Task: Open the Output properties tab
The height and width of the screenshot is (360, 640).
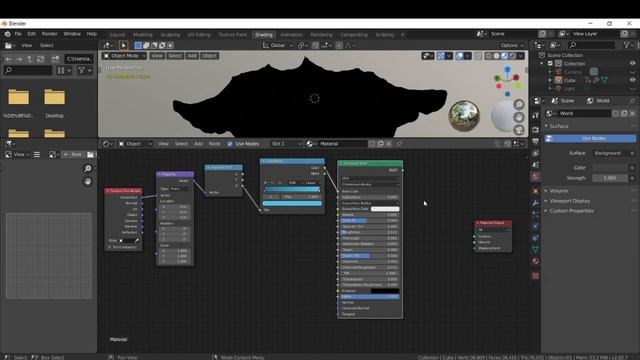Action: tap(536, 141)
